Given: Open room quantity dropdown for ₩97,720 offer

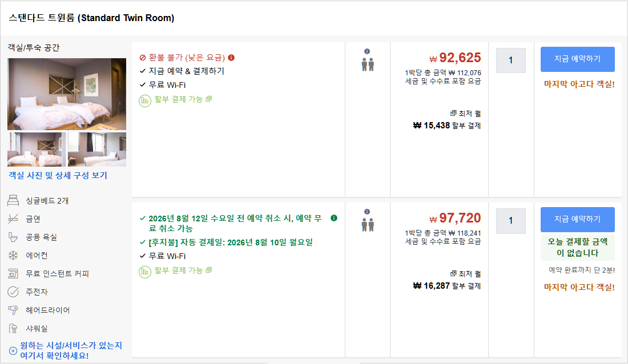Looking at the screenshot, I should [510, 221].
